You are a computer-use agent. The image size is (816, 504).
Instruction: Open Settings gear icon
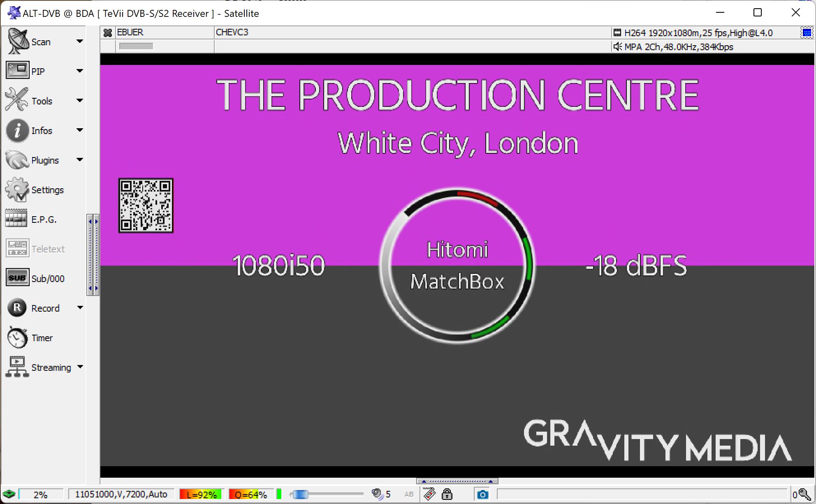[x=17, y=190]
